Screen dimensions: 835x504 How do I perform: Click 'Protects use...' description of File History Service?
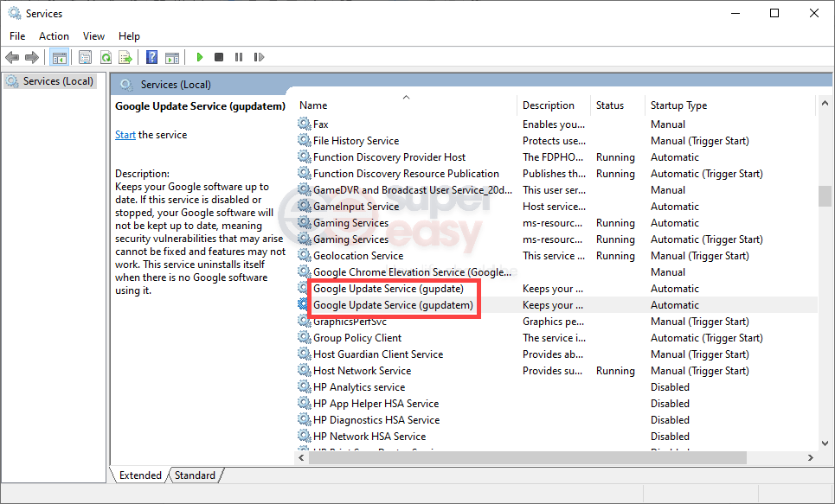[x=554, y=141]
